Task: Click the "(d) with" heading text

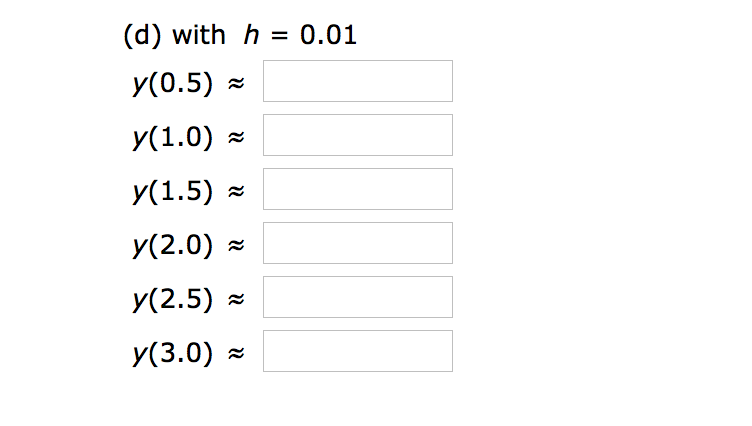Action: pos(174,36)
